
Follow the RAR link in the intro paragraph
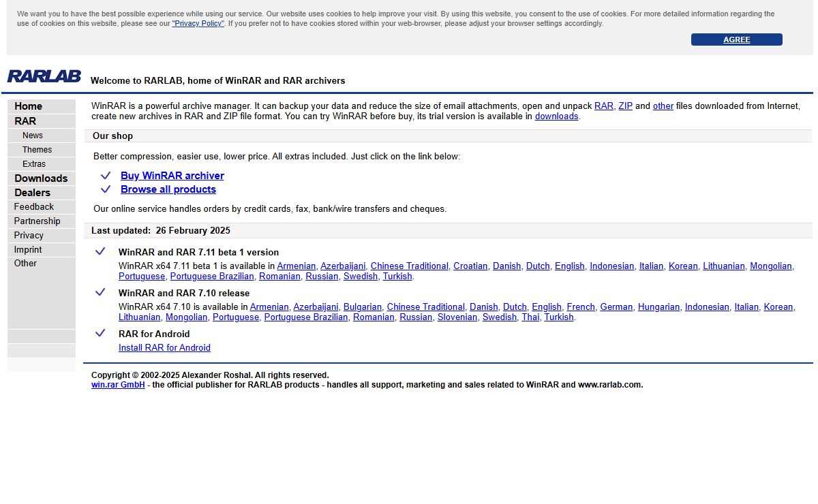(x=604, y=106)
